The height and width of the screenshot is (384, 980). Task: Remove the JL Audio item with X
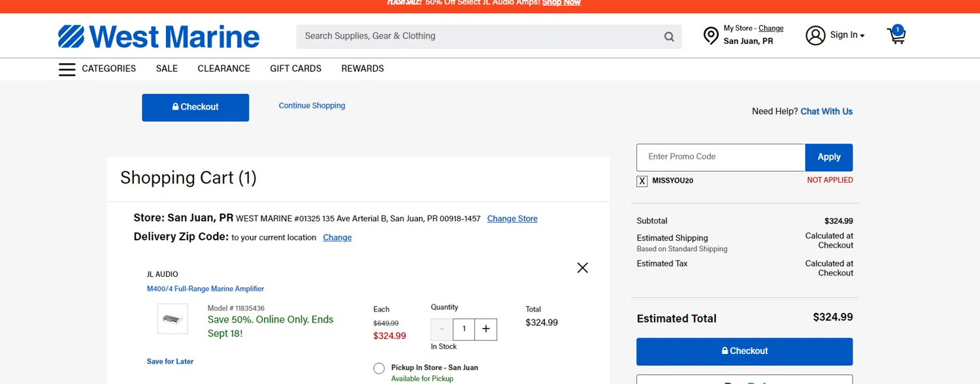(x=583, y=268)
